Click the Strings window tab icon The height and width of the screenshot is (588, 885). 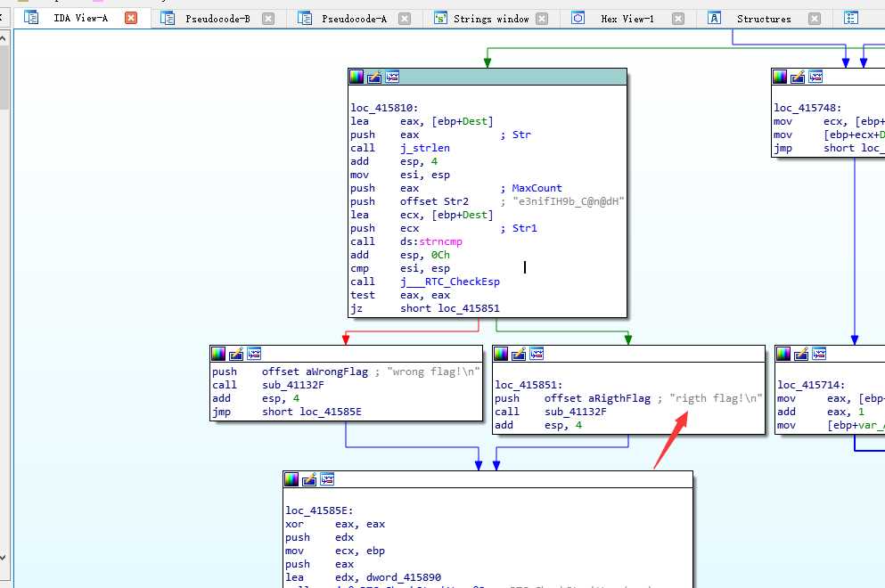click(x=440, y=18)
